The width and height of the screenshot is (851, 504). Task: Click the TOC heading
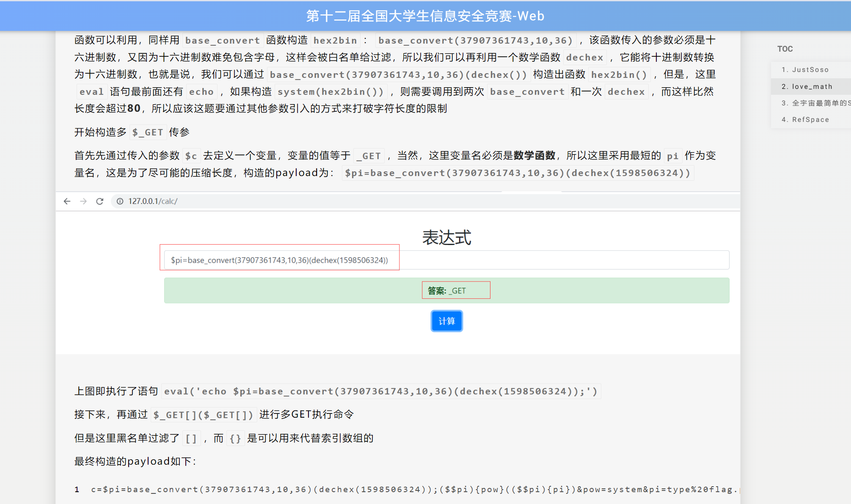[x=785, y=49]
